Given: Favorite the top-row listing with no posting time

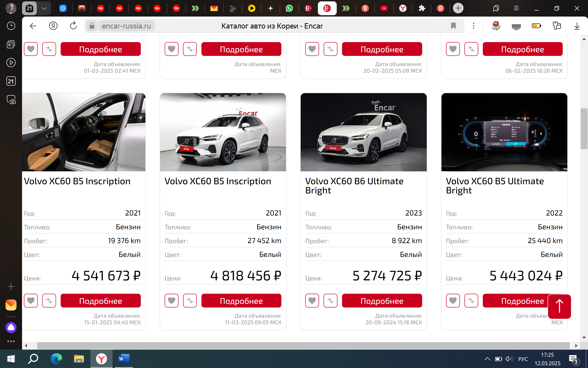Looking at the screenshot, I should pos(172,49).
